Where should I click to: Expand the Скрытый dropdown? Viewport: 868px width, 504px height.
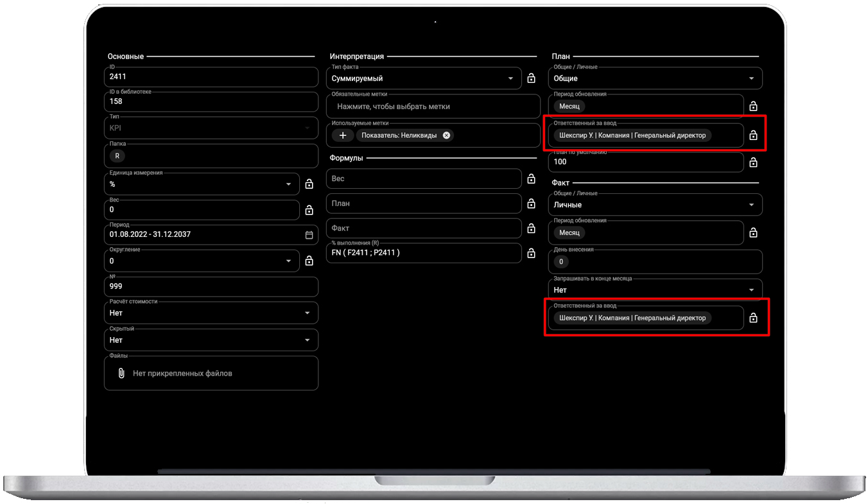point(307,340)
